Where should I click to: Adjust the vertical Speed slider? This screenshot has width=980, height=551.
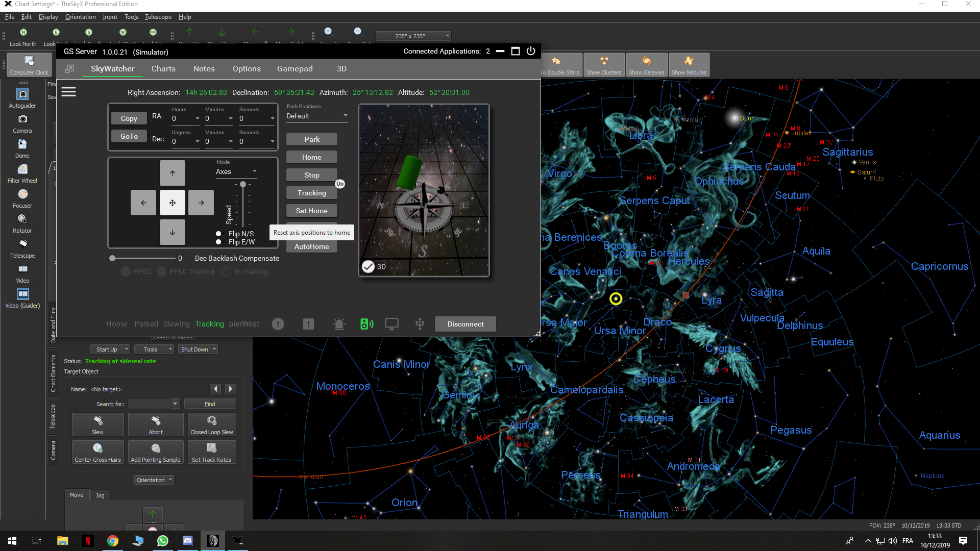click(243, 204)
